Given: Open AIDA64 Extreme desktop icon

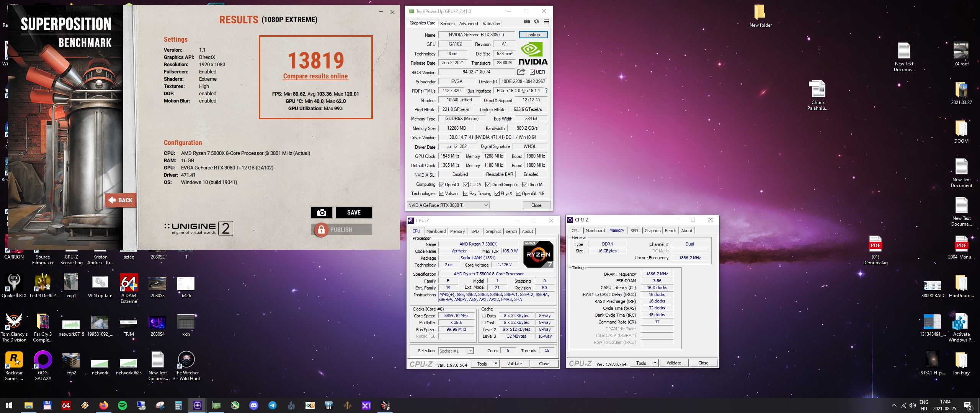Looking at the screenshot, I should tap(129, 288).
